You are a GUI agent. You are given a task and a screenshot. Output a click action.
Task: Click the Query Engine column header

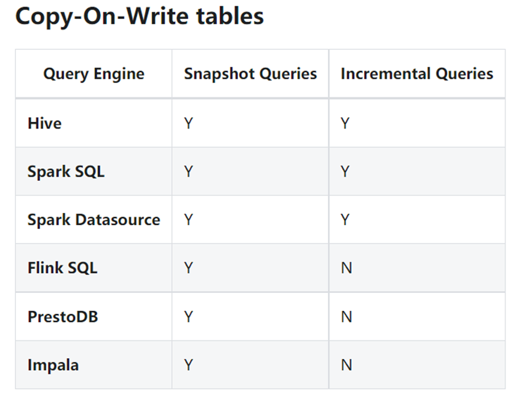93,74
